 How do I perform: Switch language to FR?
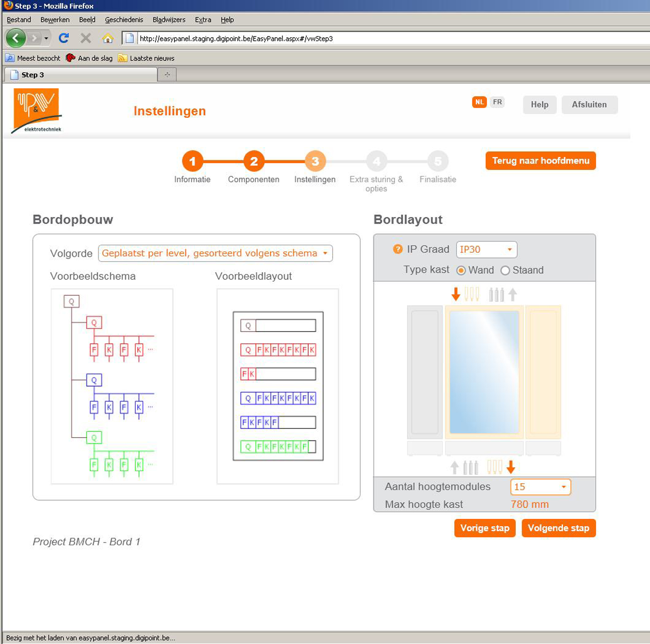point(497,102)
